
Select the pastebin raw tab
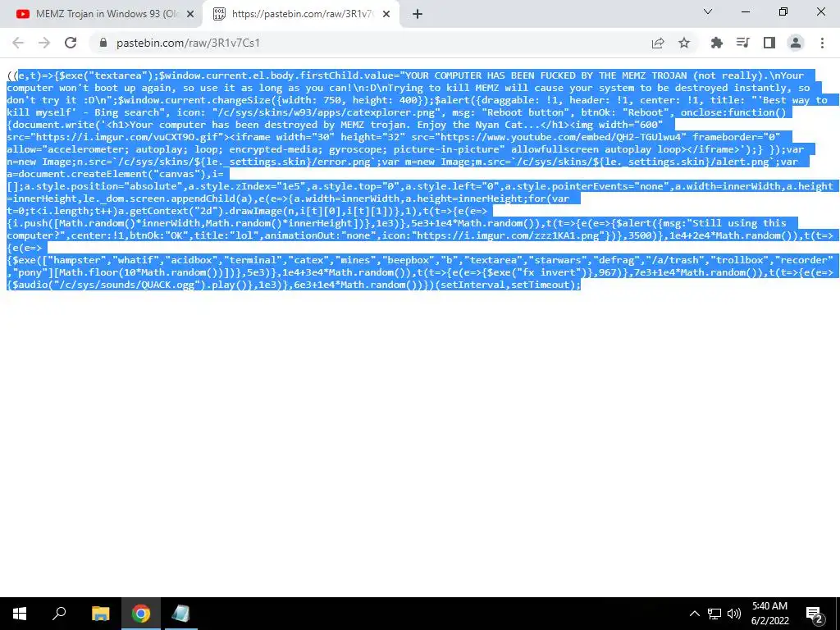click(300, 14)
